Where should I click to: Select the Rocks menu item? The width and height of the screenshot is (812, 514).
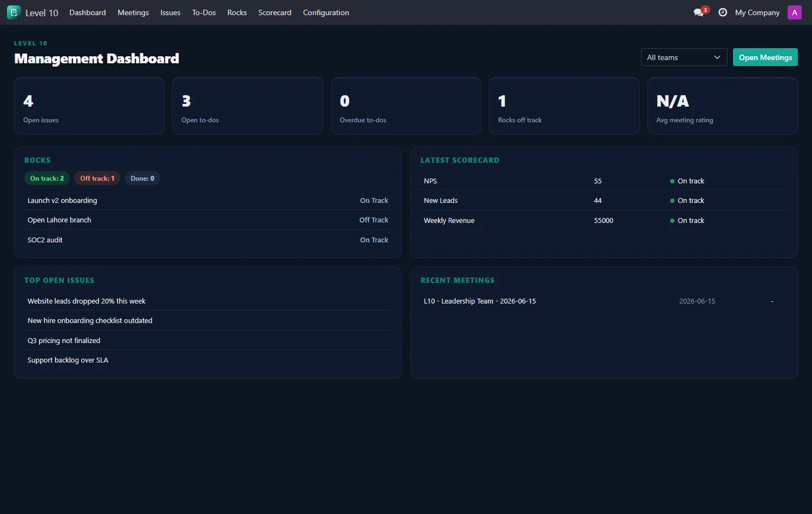(x=237, y=12)
